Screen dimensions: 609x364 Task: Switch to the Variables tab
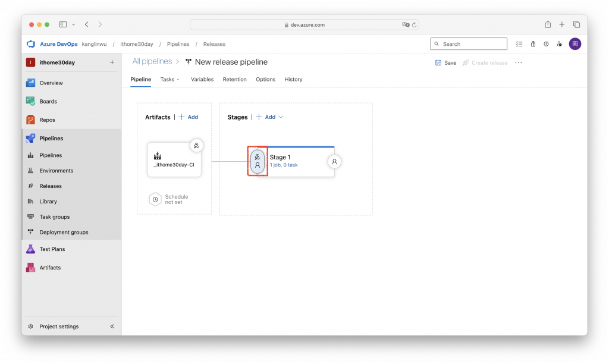[x=202, y=79]
